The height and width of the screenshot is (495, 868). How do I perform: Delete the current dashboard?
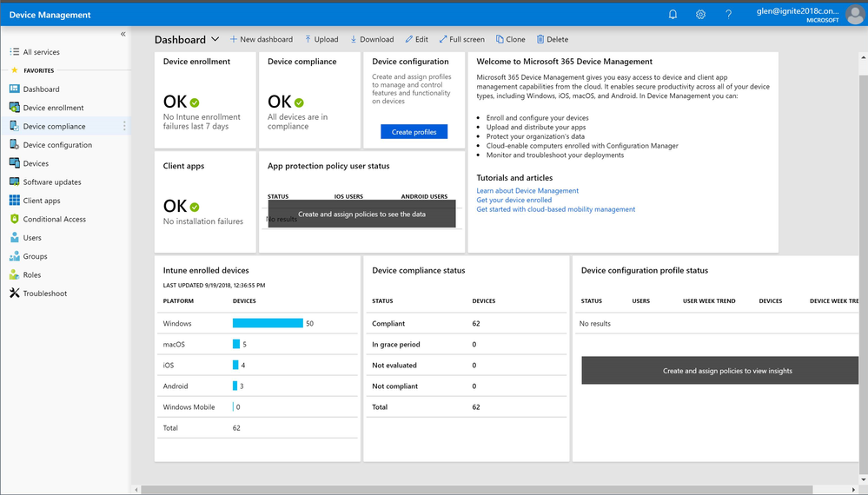[x=553, y=39]
